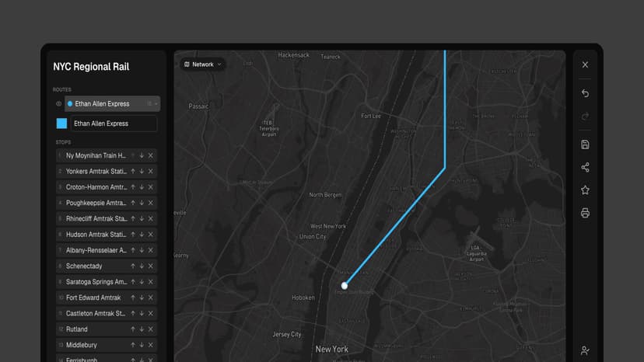Move Middlebury stop up
Image resolution: width=644 pixels, height=362 pixels.
coord(133,345)
